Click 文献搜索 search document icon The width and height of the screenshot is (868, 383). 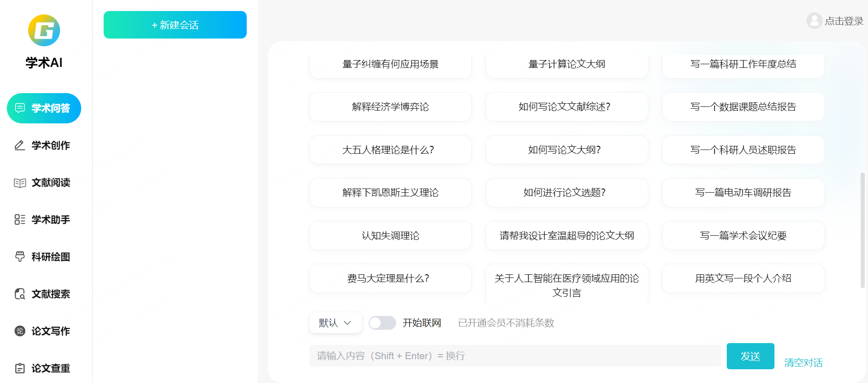20,294
